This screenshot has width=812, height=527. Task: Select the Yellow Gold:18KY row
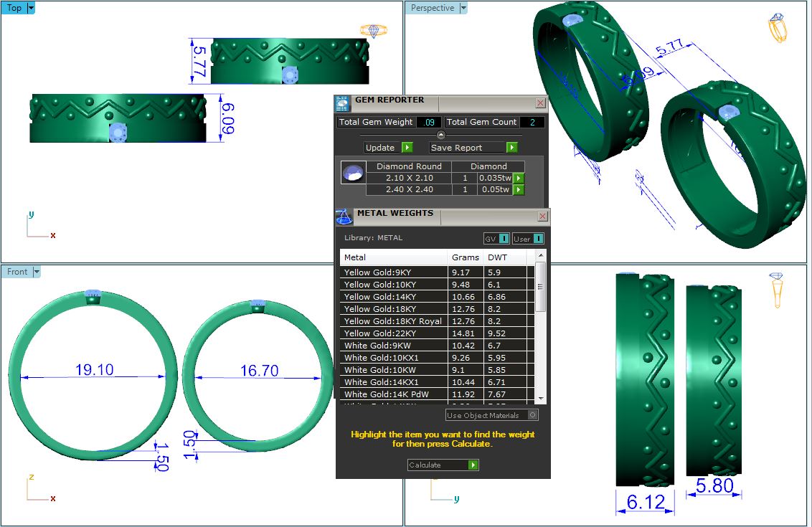(x=437, y=309)
